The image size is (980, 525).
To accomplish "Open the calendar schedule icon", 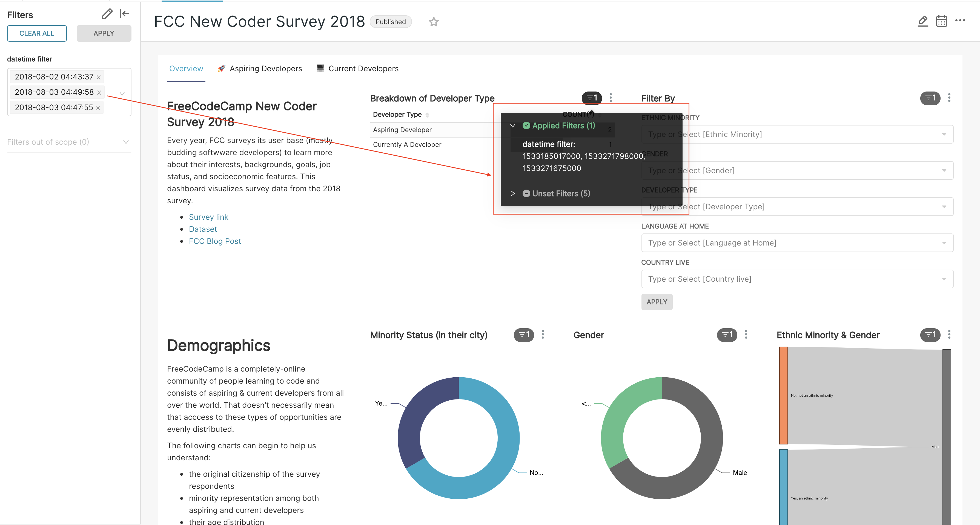I will [x=941, y=21].
